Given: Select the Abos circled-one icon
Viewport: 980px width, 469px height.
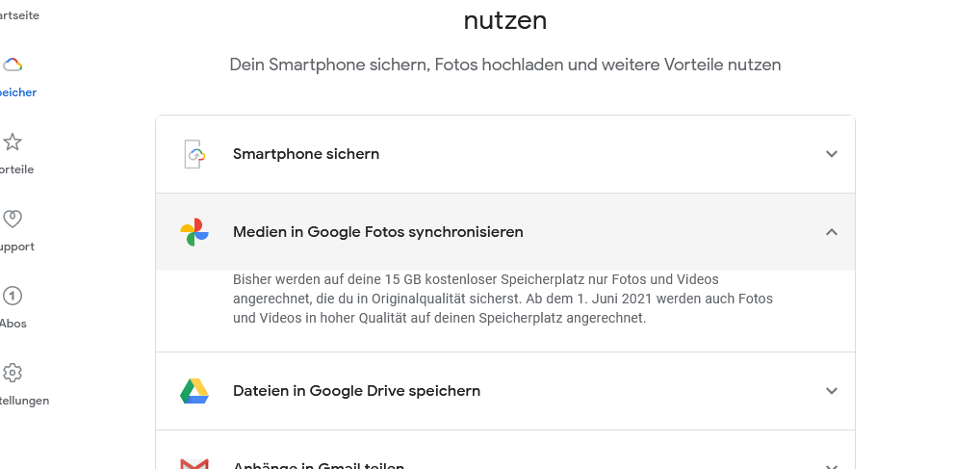Looking at the screenshot, I should tap(13, 296).
